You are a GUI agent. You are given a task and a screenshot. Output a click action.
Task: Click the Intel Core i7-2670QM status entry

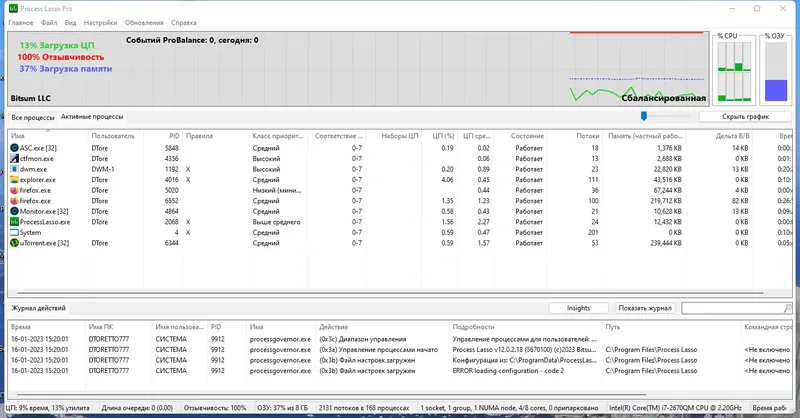pos(675,408)
